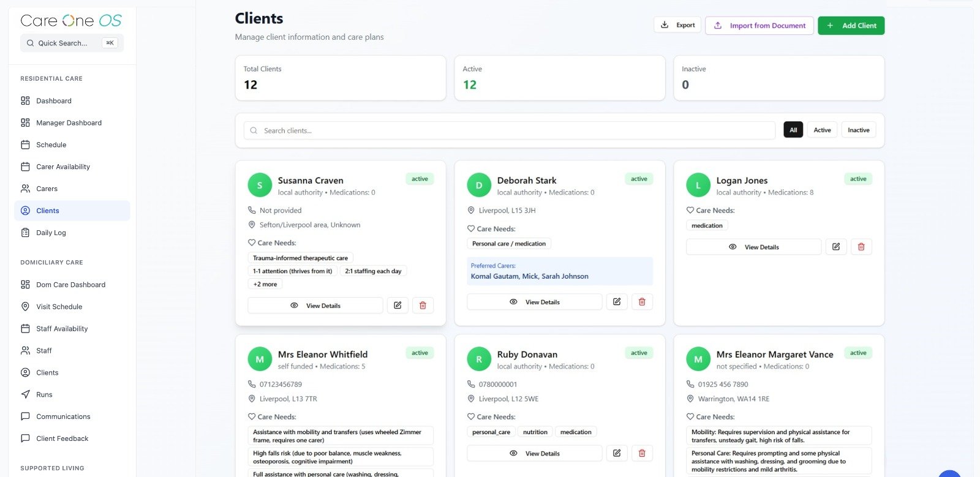The image size is (980, 477).
Task: Select highlighted Clients item in Residential Care
Action: [72, 211]
